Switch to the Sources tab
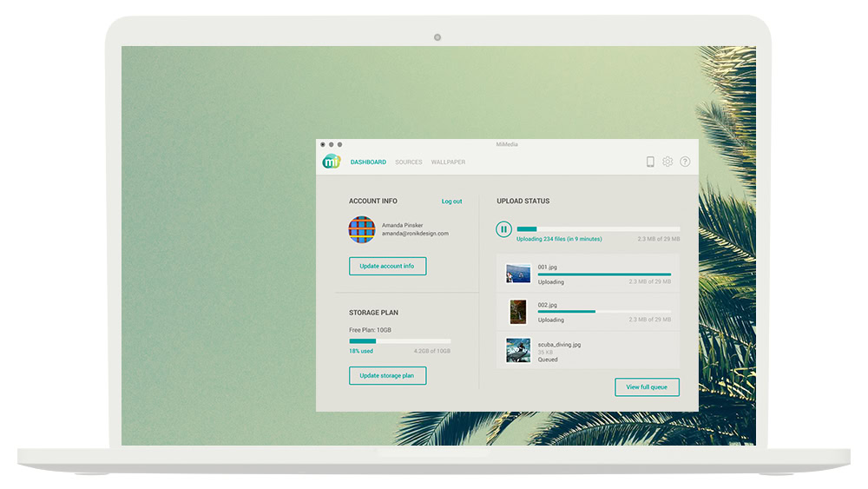The height and width of the screenshot is (489, 868). coord(409,162)
